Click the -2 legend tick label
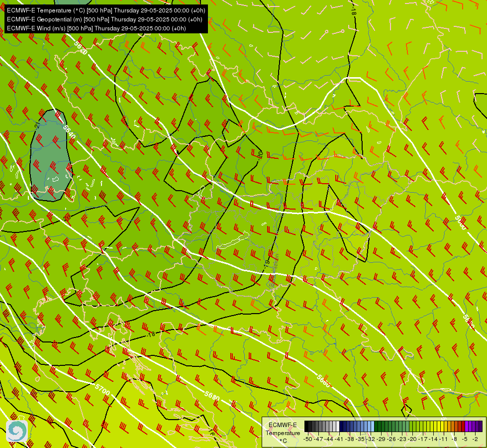 click(x=475, y=439)
